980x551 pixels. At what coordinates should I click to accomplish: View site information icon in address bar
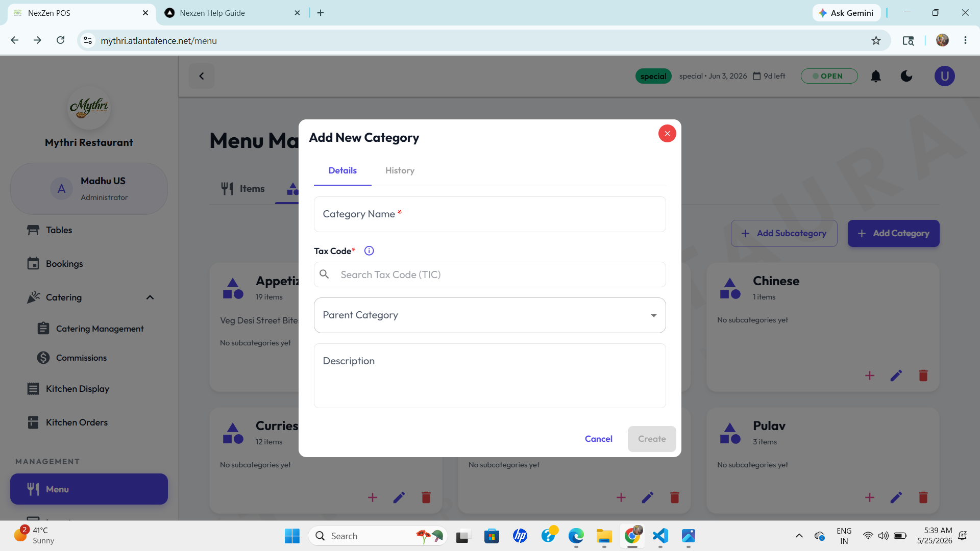[88, 40]
